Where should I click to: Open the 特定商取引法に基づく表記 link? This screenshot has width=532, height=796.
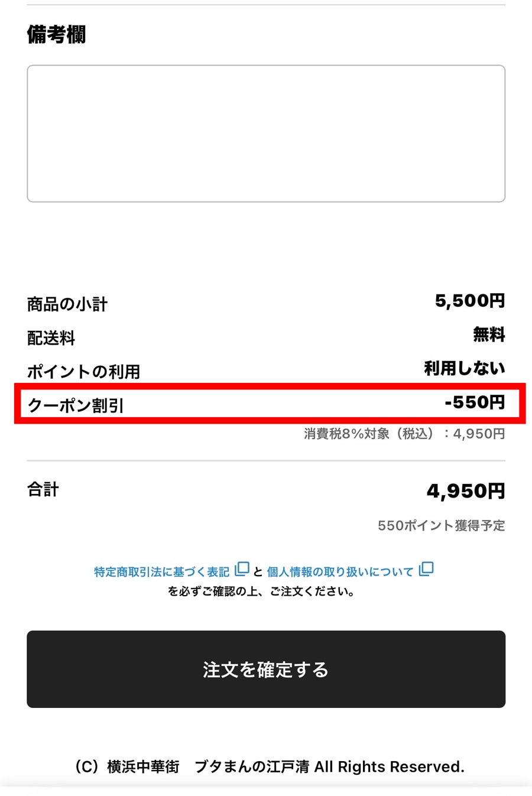click(x=160, y=571)
